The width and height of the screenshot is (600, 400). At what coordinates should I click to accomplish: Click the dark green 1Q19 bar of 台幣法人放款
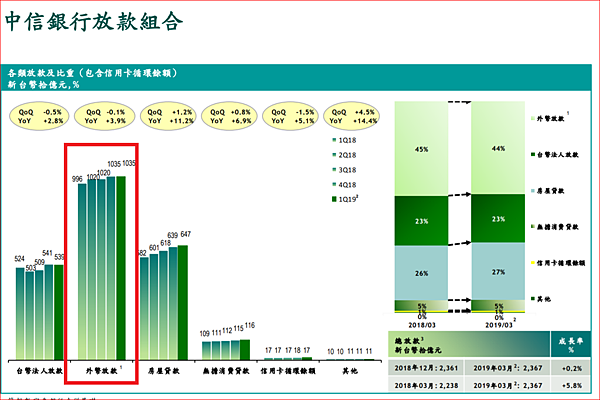(59, 312)
